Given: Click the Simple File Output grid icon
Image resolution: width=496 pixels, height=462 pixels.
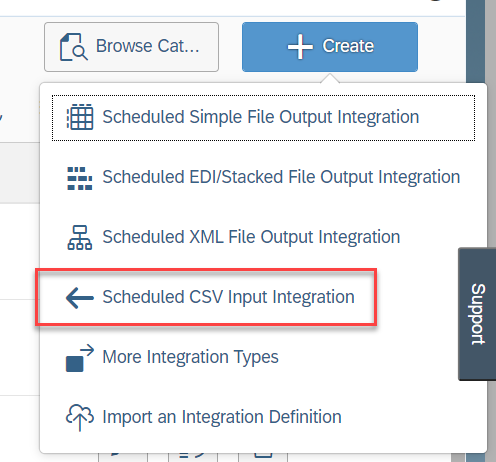Looking at the screenshot, I should (x=80, y=117).
